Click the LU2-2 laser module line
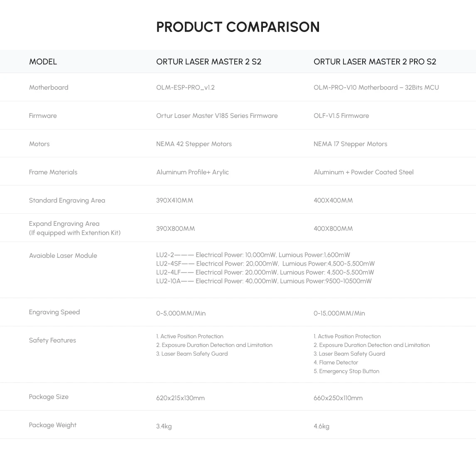This screenshot has width=476, height=455. pos(253,255)
